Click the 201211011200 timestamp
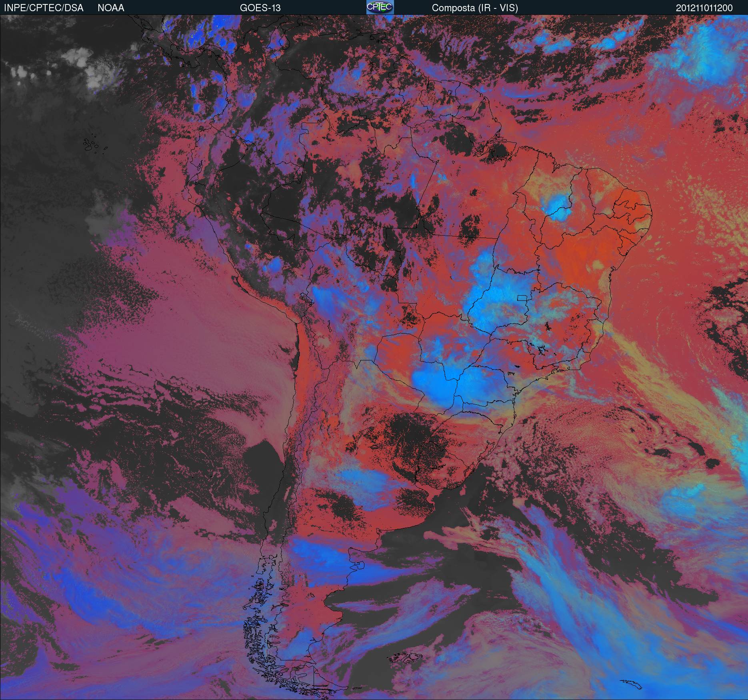 (x=704, y=8)
